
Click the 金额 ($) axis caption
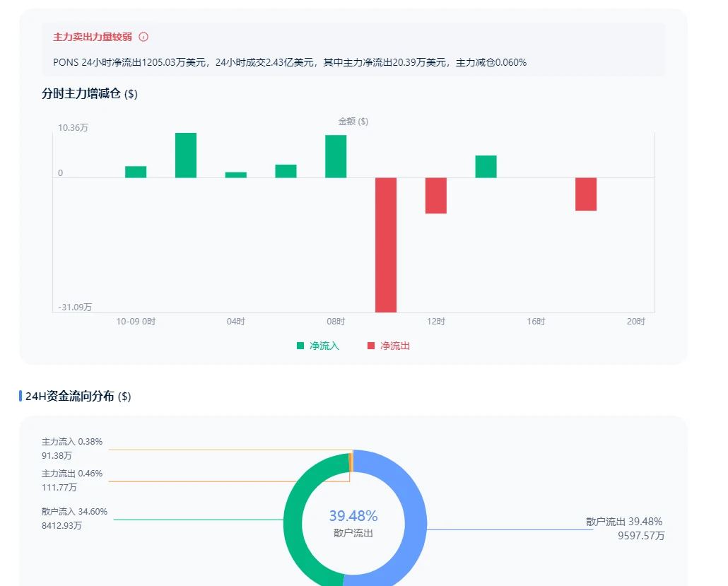353,121
